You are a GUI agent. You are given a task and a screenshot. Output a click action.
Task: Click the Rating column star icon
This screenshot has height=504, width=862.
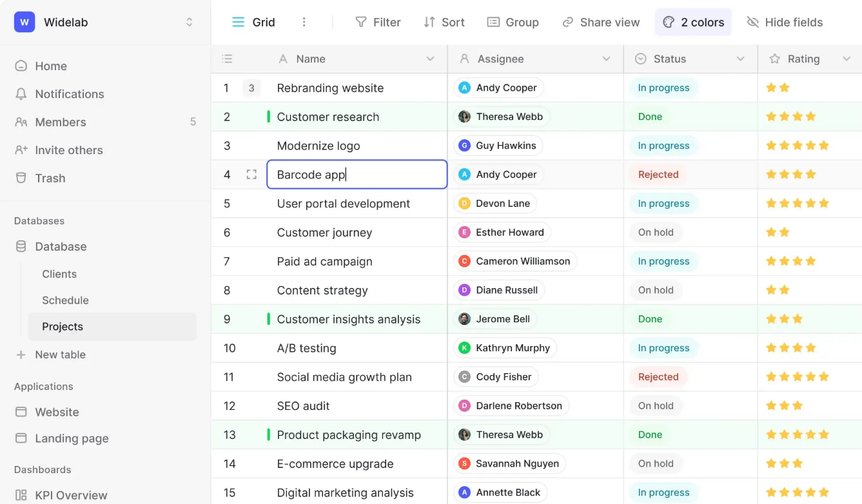click(774, 59)
